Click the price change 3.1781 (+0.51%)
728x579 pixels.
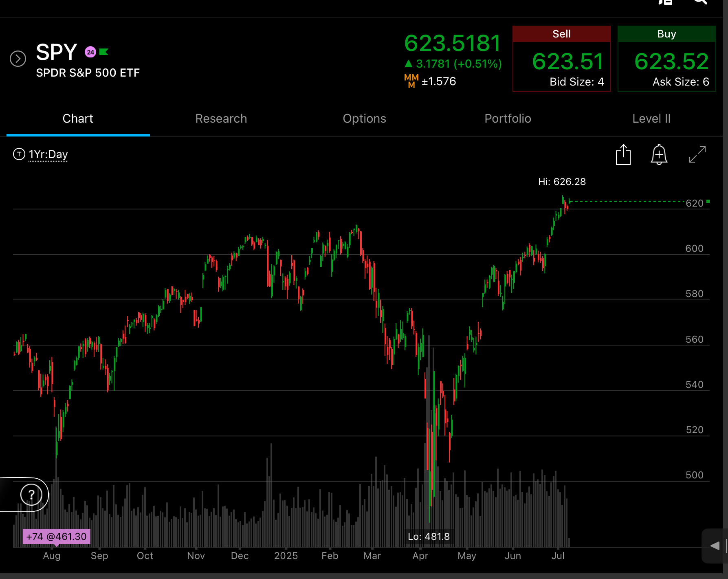click(x=453, y=64)
